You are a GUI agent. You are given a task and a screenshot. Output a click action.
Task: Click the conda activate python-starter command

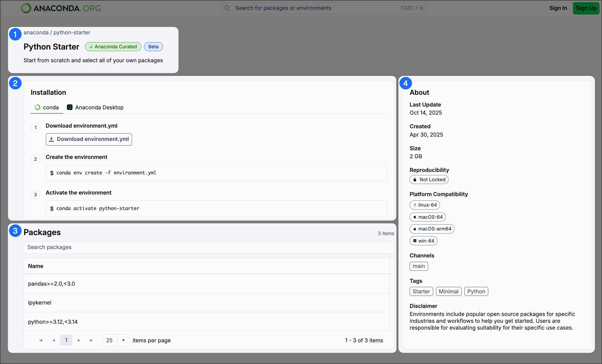[216, 208]
